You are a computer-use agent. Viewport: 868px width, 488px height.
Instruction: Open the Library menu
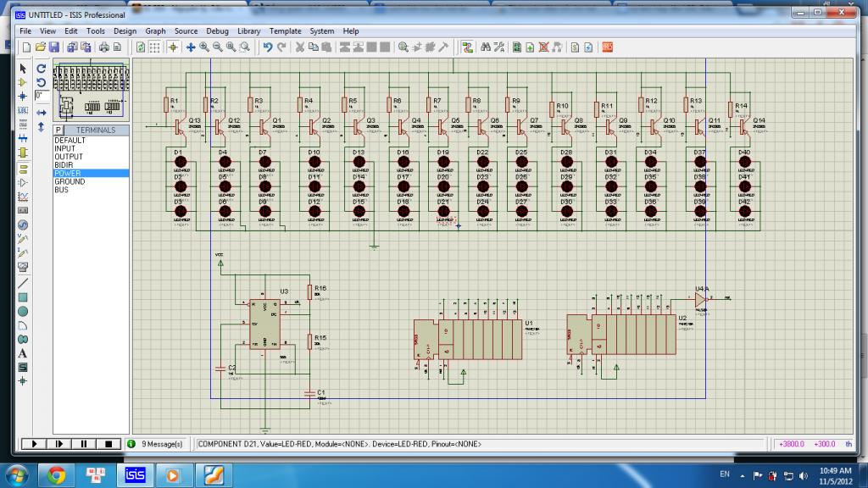pos(248,31)
